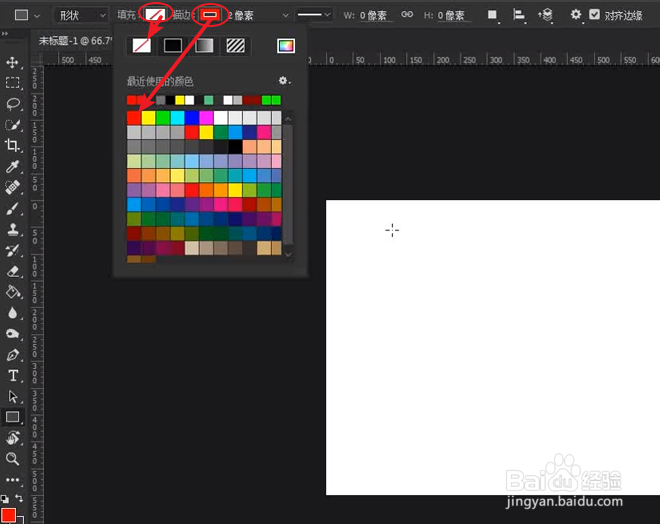Select the Pen tool
The height and width of the screenshot is (524, 660).
12,355
